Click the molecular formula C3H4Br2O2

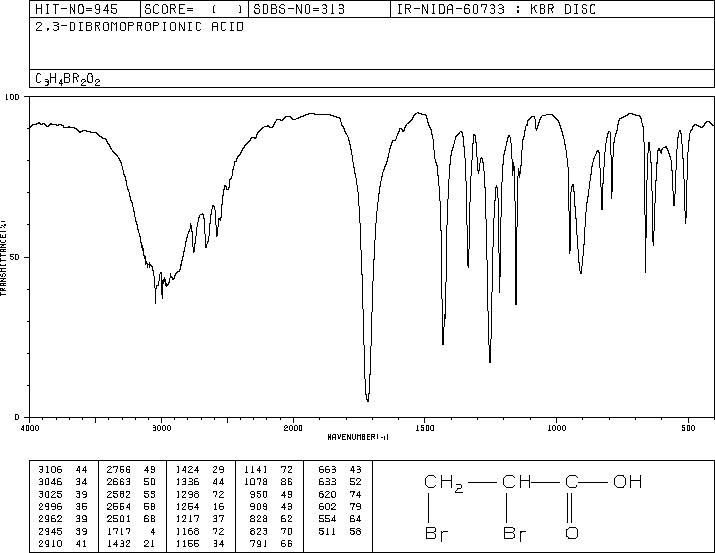(x=68, y=79)
